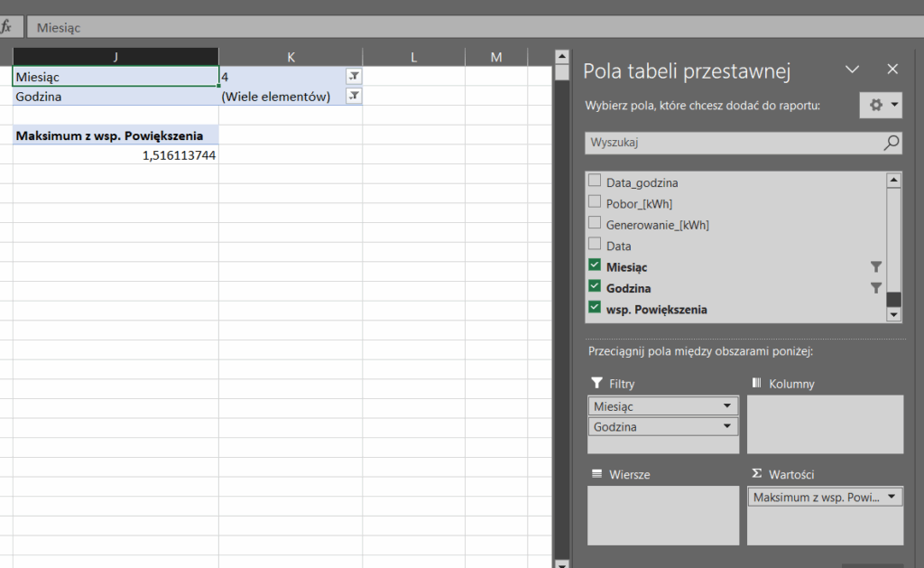Click the magnifier icon in the Wyszukaj box
The image size is (924, 568).
[891, 142]
